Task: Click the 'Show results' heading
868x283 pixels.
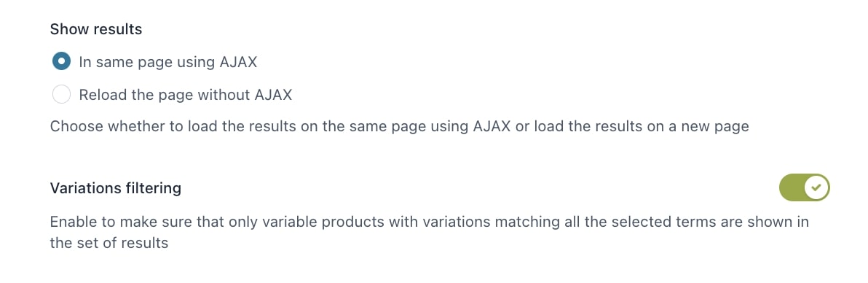Action: (96, 29)
